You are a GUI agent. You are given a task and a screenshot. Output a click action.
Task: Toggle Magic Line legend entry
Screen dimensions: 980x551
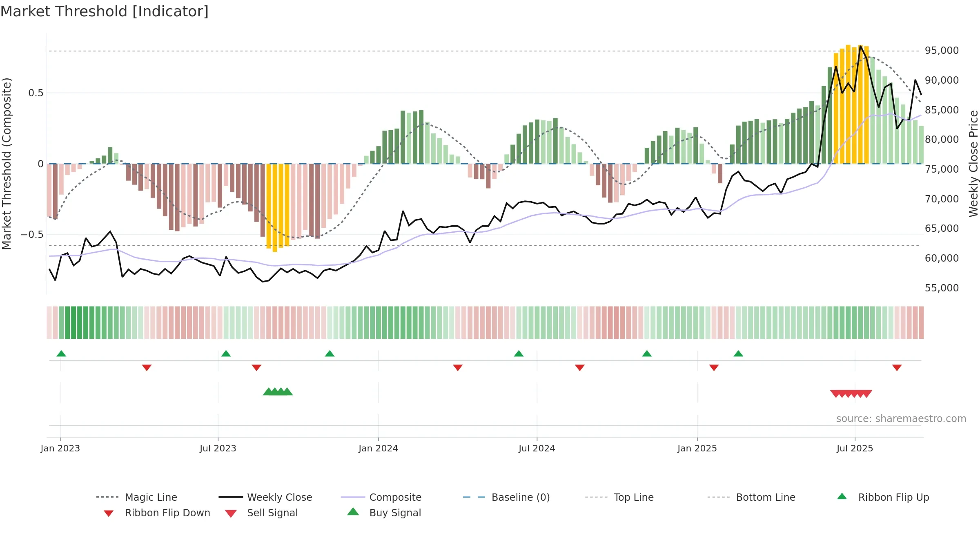(137, 497)
